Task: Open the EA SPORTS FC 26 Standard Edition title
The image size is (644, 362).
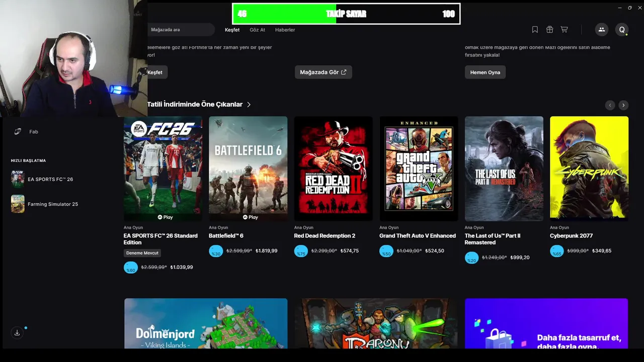Action: (160, 239)
